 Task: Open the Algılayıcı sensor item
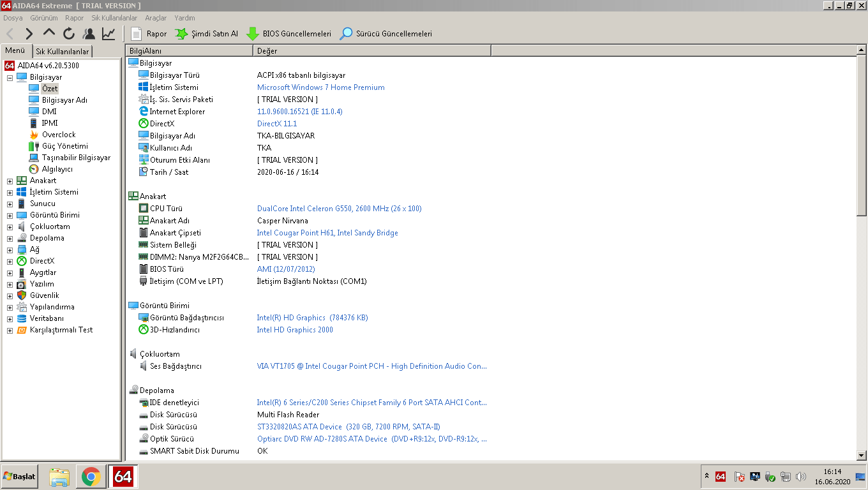[57, 168]
